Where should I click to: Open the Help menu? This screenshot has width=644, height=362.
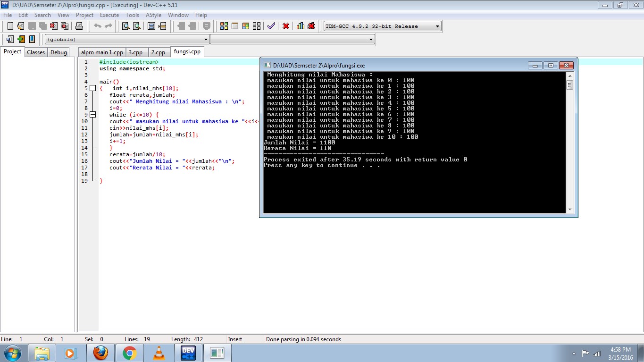201,15
